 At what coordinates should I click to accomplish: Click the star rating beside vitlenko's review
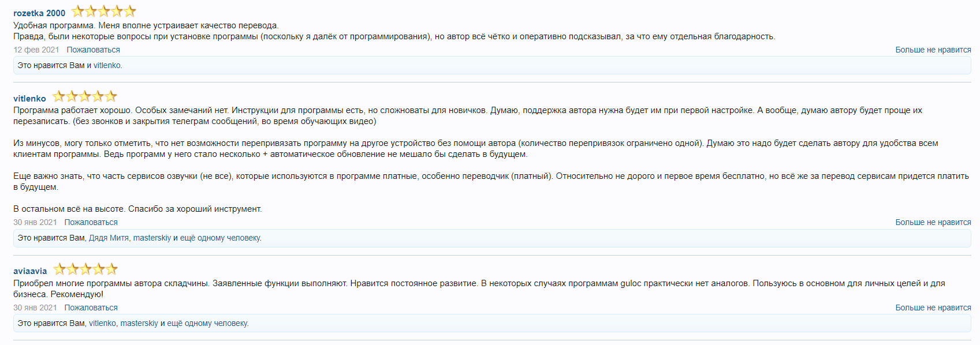coord(84,97)
